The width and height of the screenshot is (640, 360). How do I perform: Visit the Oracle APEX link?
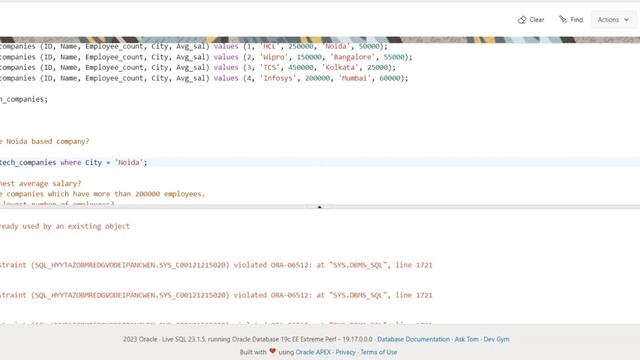313,352
